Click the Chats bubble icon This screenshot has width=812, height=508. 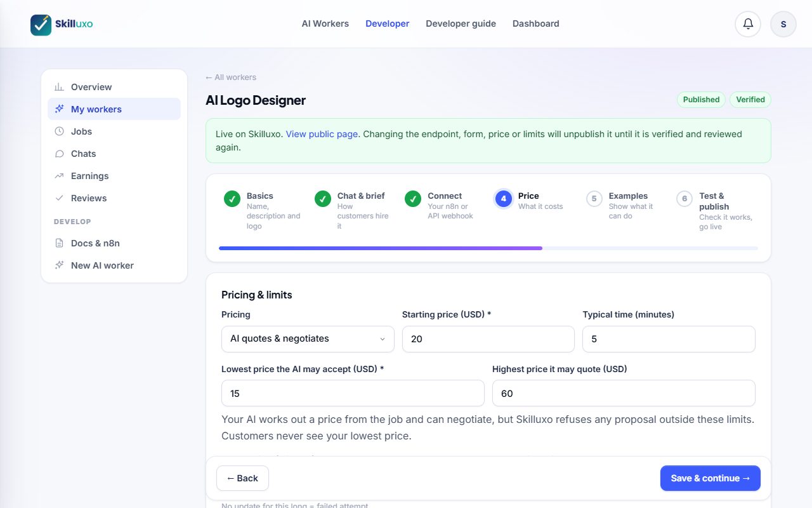tap(60, 154)
